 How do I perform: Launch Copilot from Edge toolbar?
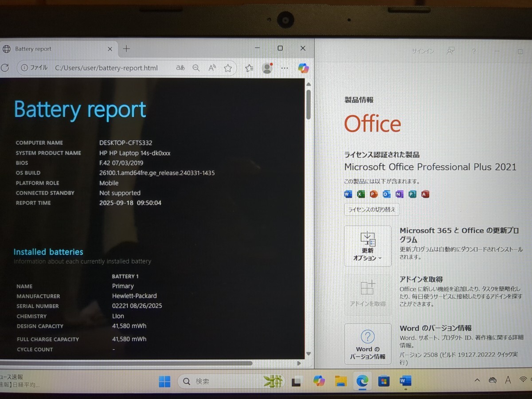[x=303, y=68]
